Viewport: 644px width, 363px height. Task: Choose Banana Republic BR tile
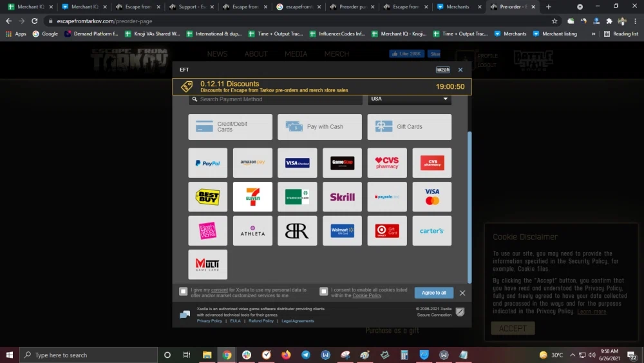297,231
